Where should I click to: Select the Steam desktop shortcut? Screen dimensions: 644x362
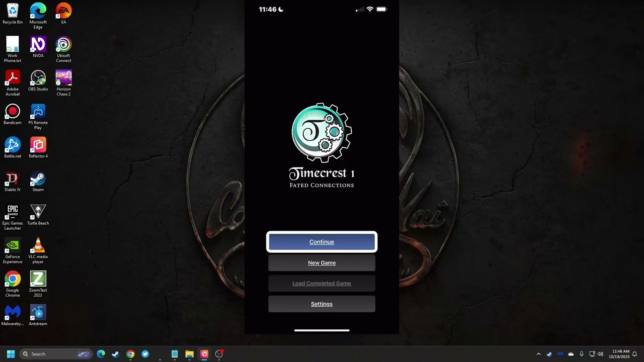coord(38,182)
